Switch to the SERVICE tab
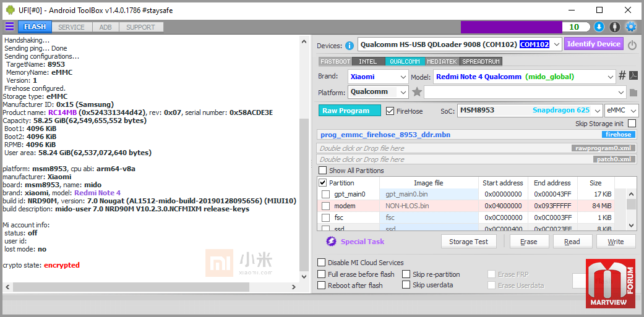The height and width of the screenshot is (317, 644). click(71, 27)
